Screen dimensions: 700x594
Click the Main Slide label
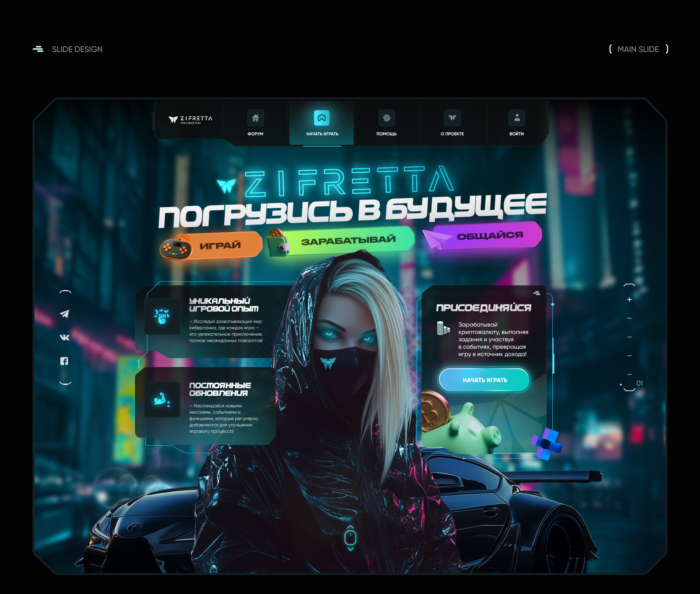click(x=638, y=49)
